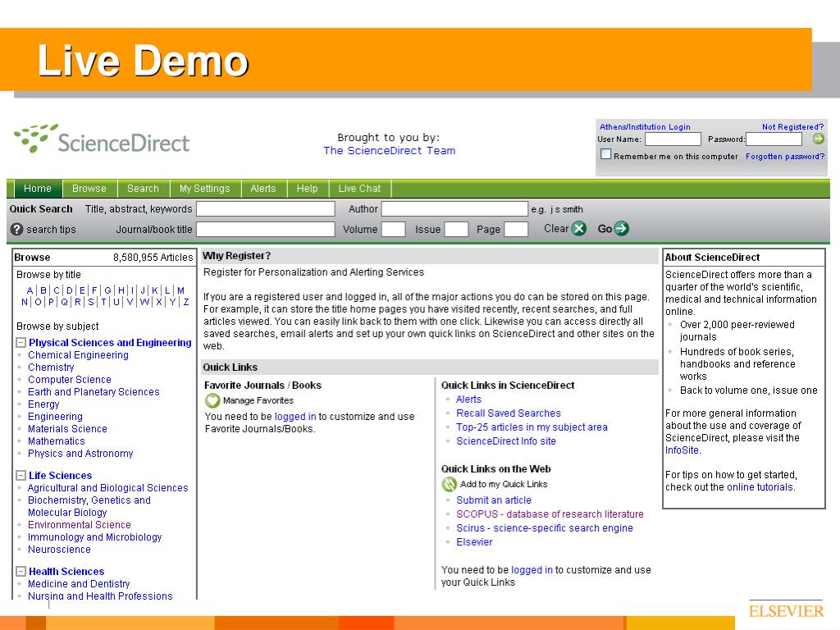Click the Manage Favorites text
This screenshot has height=630, width=840.
pos(258,400)
